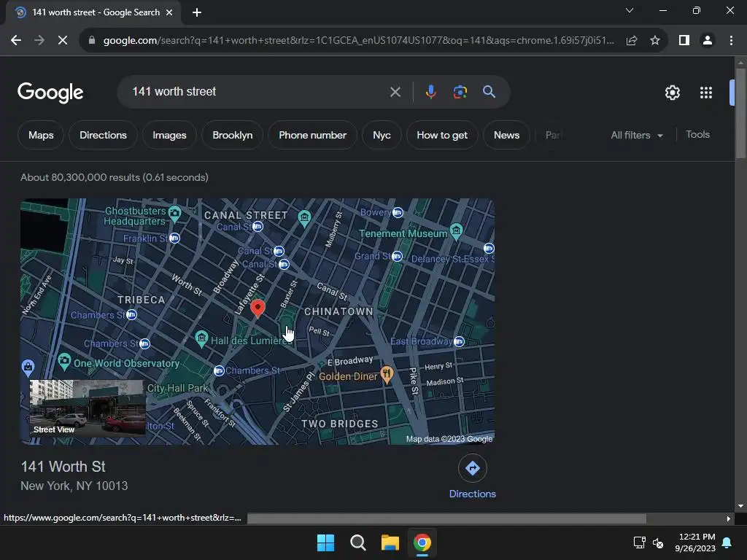Click the red location pin on map
The width and height of the screenshot is (747, 560).
click(258, 308)
